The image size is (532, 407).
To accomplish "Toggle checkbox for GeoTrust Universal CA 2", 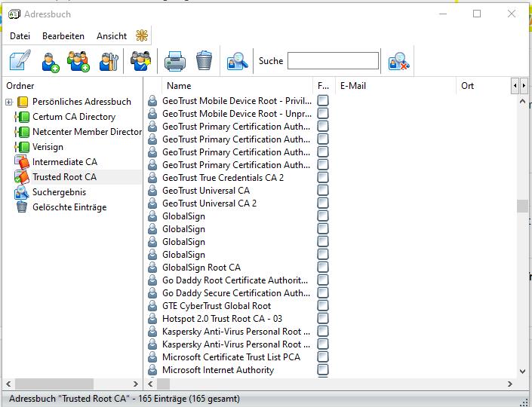I will (323, 203).
